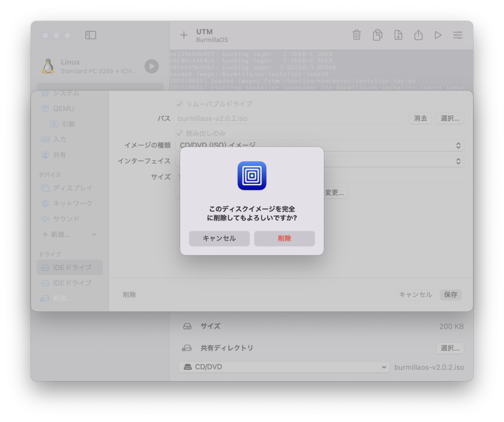The height and width of the screenshot is (422, 504).
Task: Open the VM settings sliders icon
Action: coord(458,35)
